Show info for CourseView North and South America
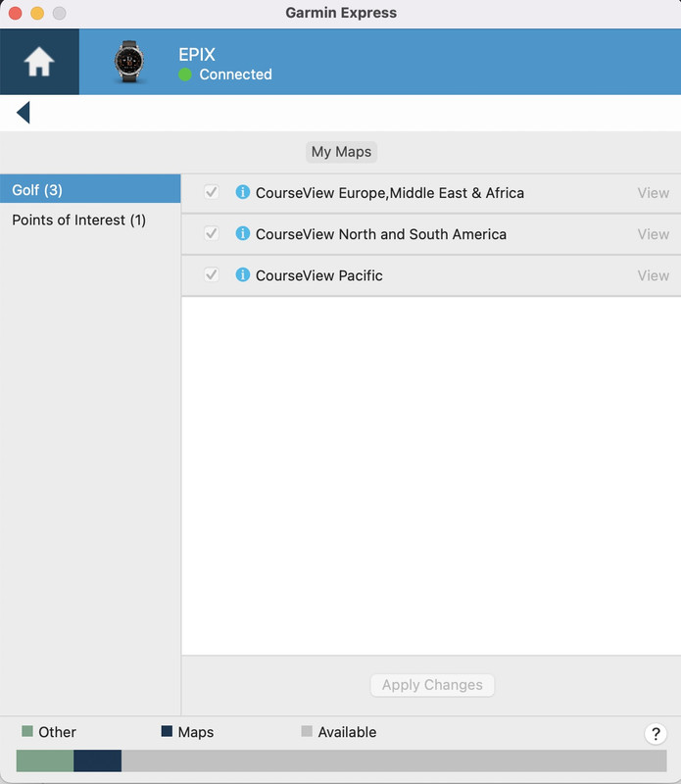 pyautogui.click(x=242, y=233)
